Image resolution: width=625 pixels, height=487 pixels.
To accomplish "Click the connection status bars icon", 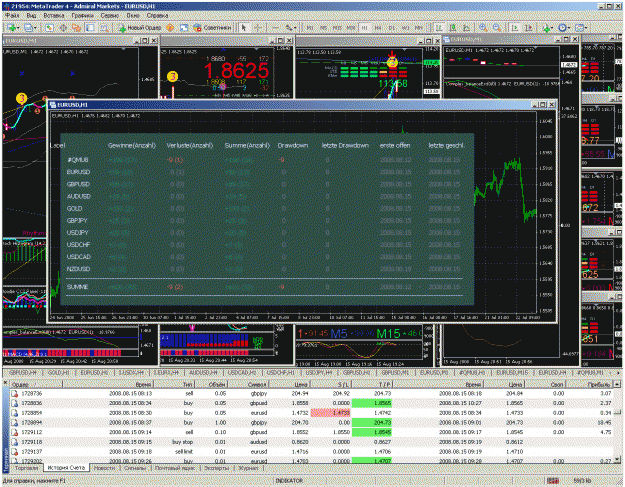I will point(552,481).
